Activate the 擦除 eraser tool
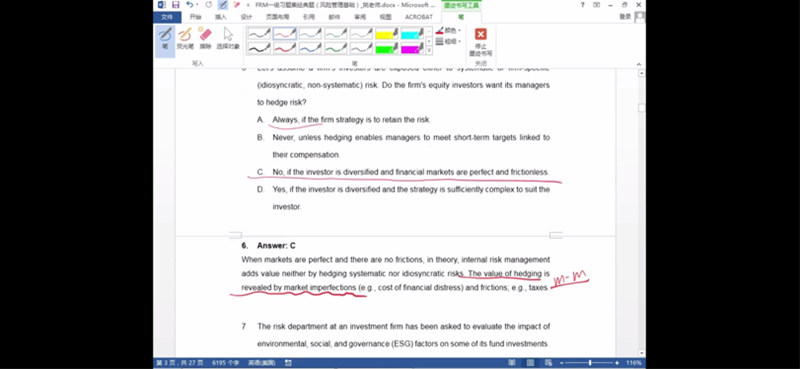The image size is (800, 369). [x=205, y=39]
